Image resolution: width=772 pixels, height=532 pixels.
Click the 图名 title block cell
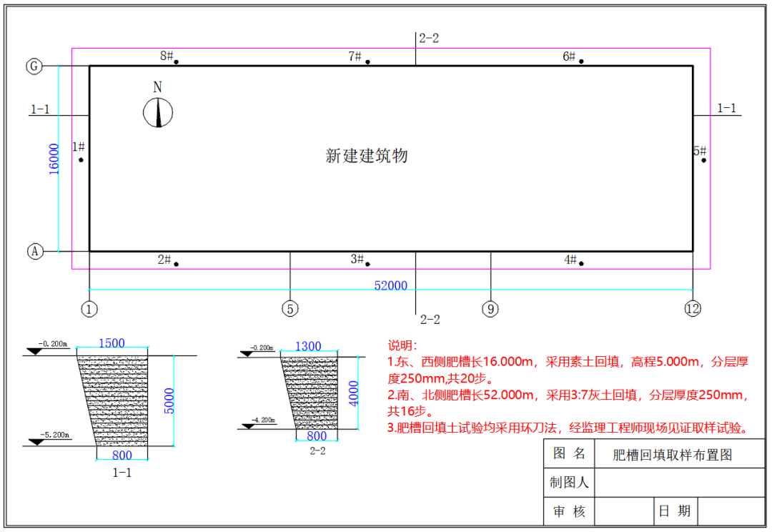pyautogui.click(x=569, y=453)
